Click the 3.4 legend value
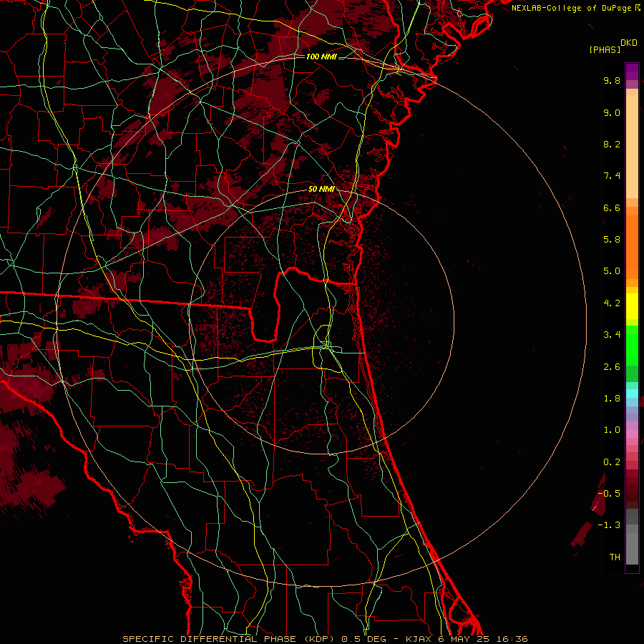The width and height of the screenshot is (644, 644). [612, 335]
